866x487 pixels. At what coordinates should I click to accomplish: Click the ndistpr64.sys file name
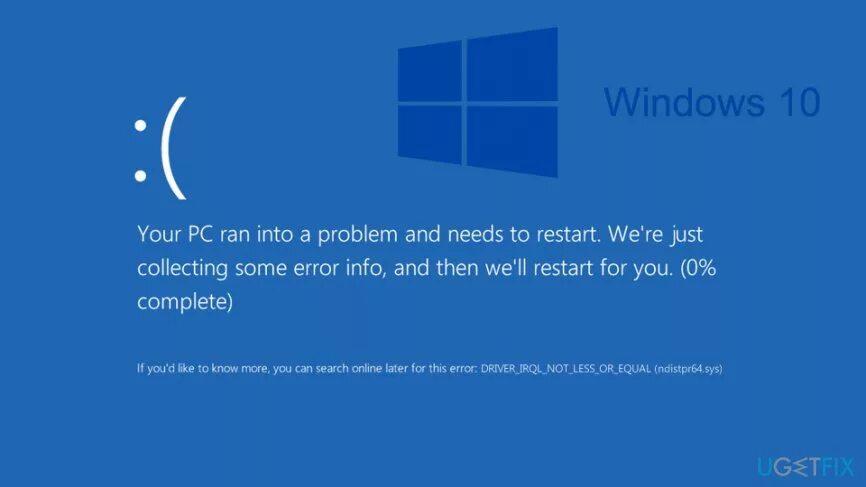tap(688, 368)
